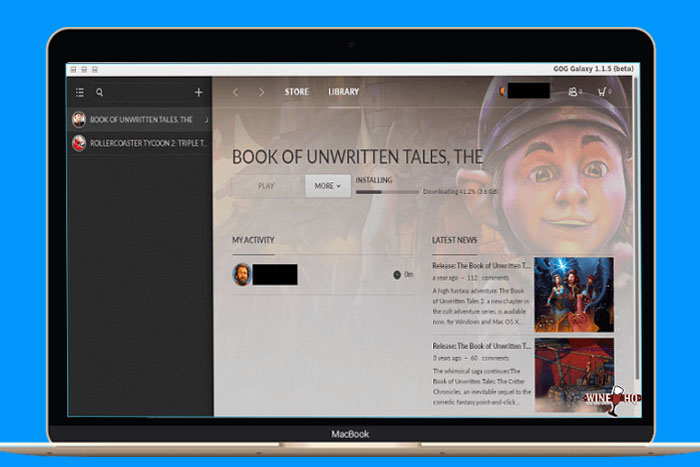Select Book of Unwritten Tales in sidebar

[140, 120]
